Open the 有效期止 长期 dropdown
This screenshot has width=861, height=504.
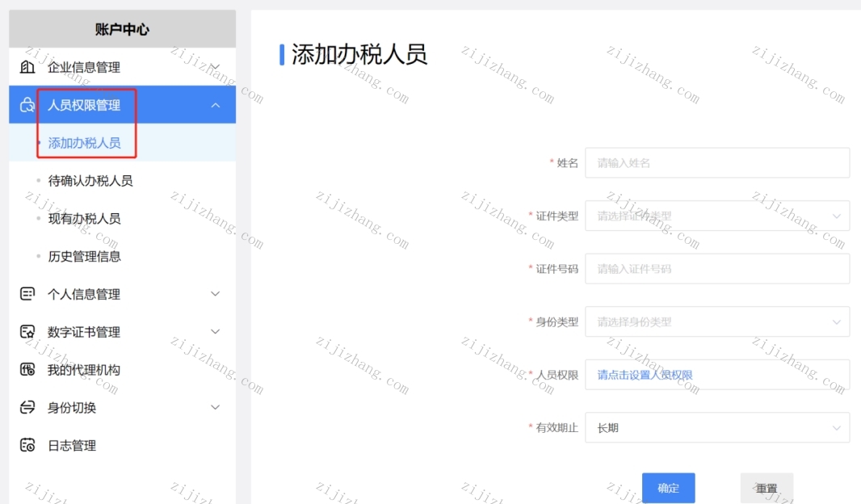717,428
